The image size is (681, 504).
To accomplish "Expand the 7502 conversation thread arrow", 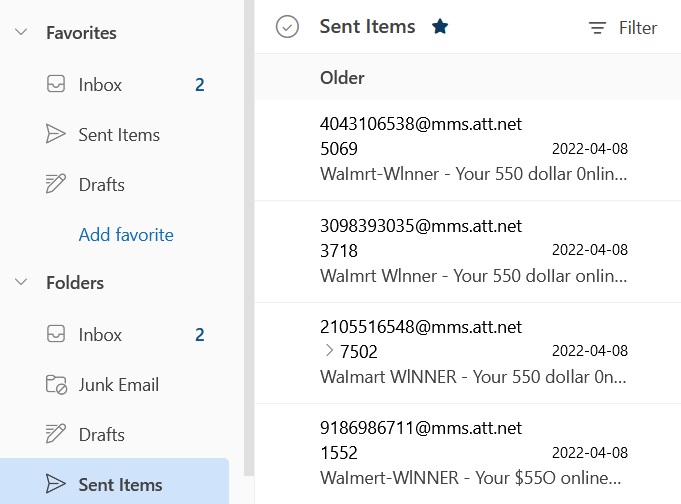I will pos(329,350).
